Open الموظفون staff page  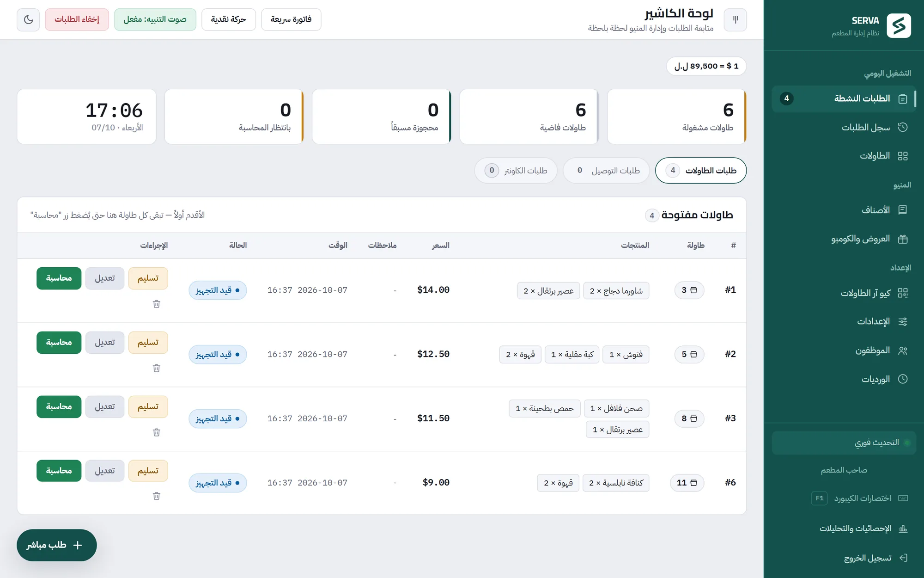pyautogui.click(x=844, y=350)
